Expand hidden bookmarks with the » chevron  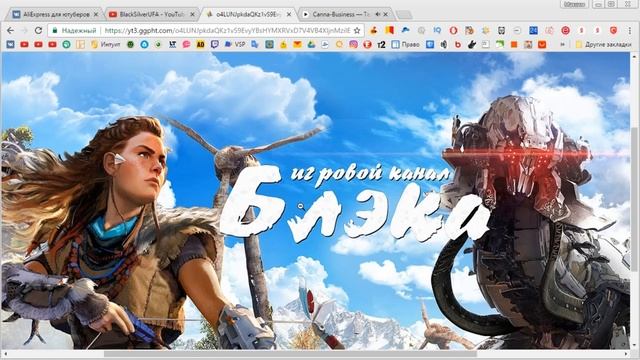562,44
